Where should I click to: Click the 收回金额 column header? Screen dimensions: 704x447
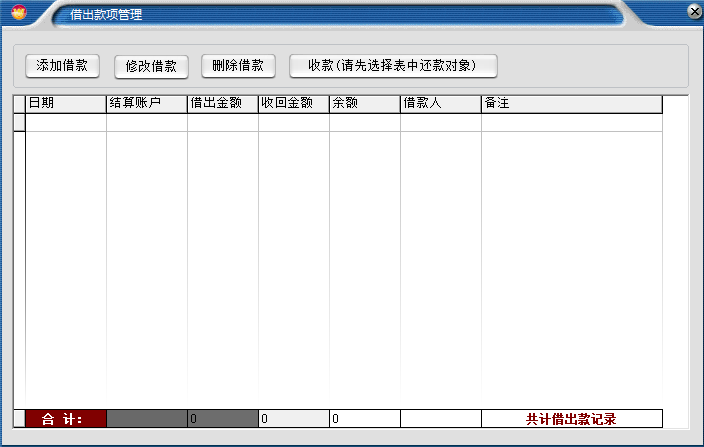293,103
